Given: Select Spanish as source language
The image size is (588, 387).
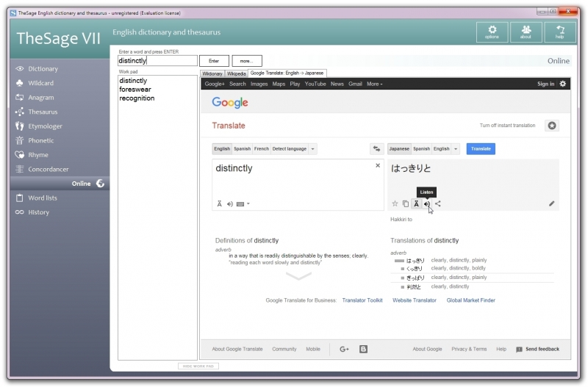Looking at the screenshot, I should (x=243, y=149).
